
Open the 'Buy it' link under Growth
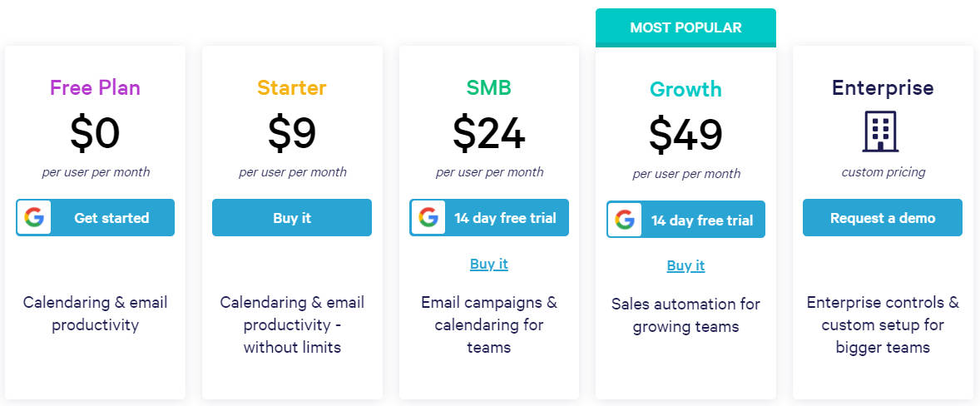click(686, 265)
